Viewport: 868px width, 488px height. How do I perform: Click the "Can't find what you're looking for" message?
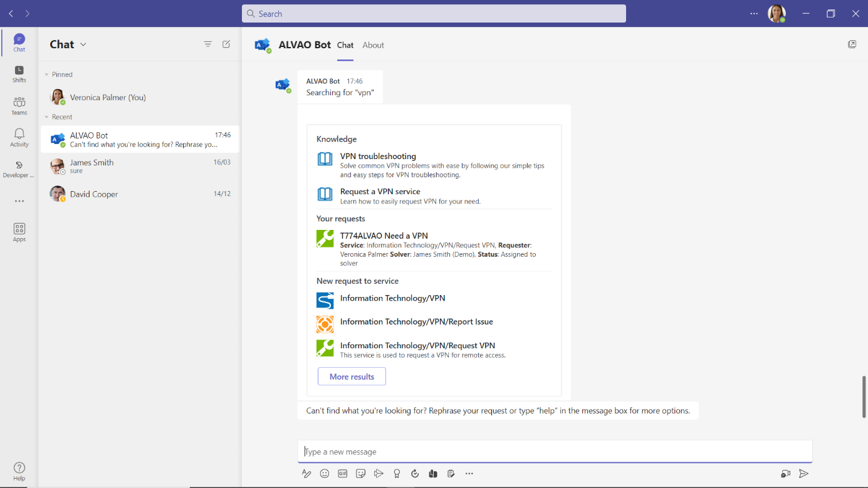pos(498,411)
